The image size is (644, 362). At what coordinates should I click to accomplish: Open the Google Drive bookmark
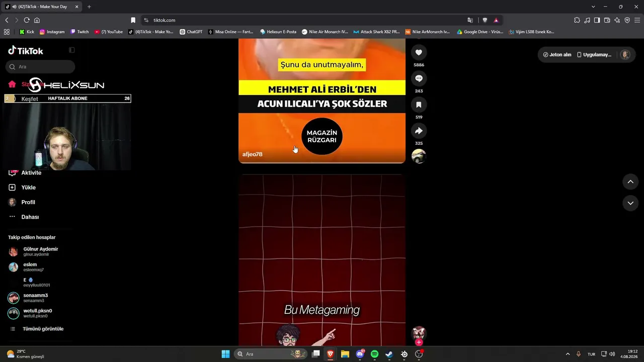(480, 32)
